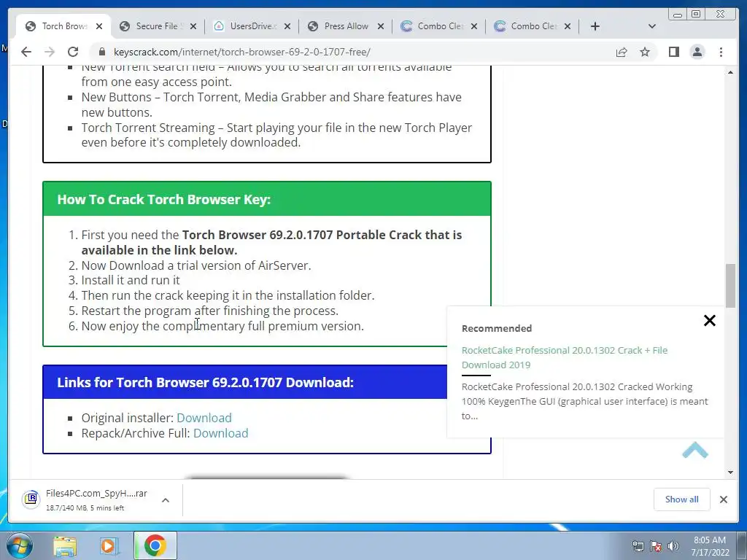Click the scrollbar down arrow
The height and width of the screenshot is (560, 747).
[730, 472]
